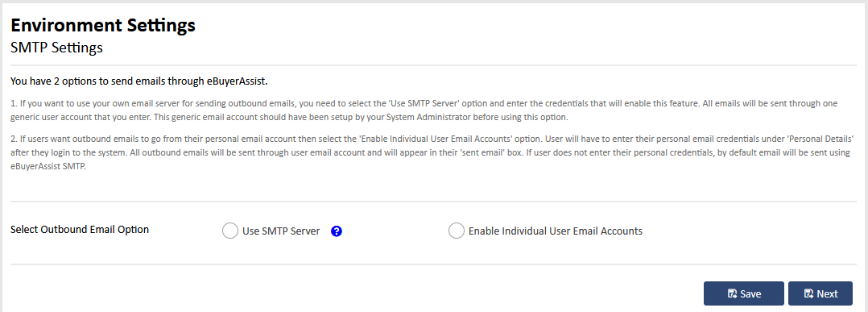Proceed with the Next button
This screenshot has height=312, width=868.
820,293
